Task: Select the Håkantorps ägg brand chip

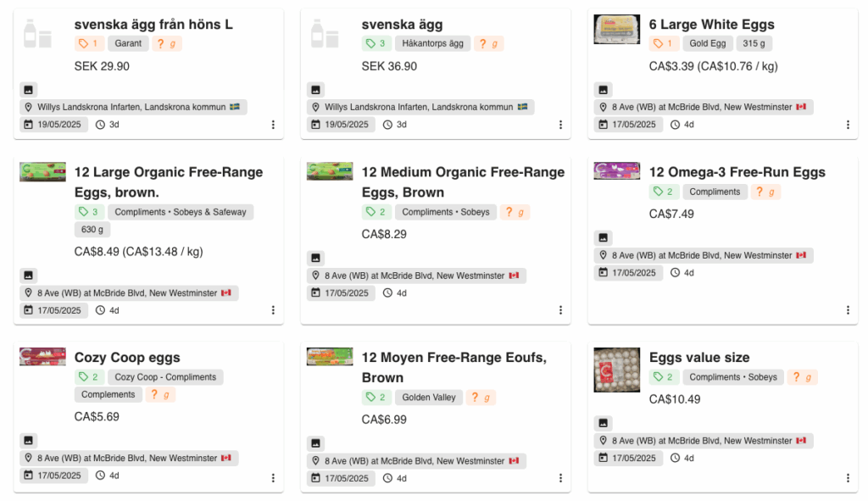Action: tap(432, 43)
